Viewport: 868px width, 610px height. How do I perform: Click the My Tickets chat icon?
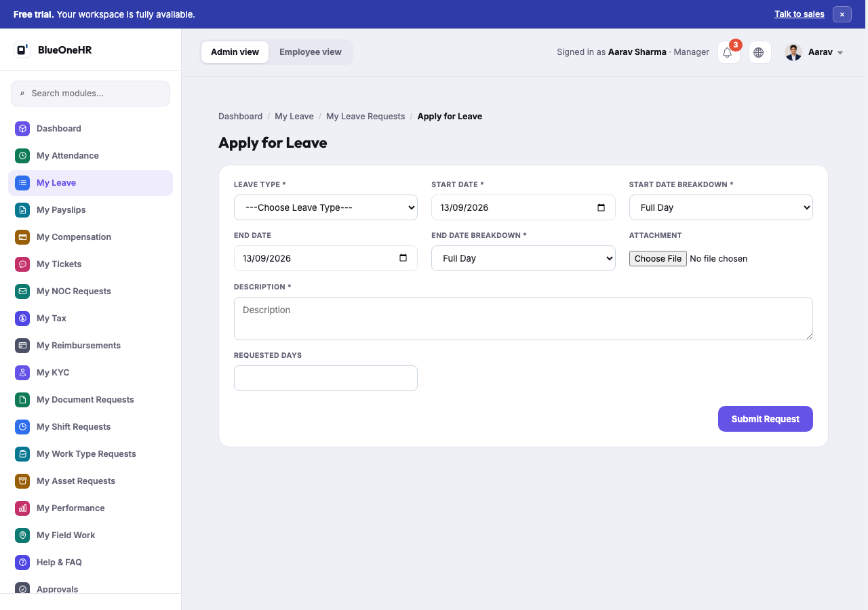tap(22, 264)
